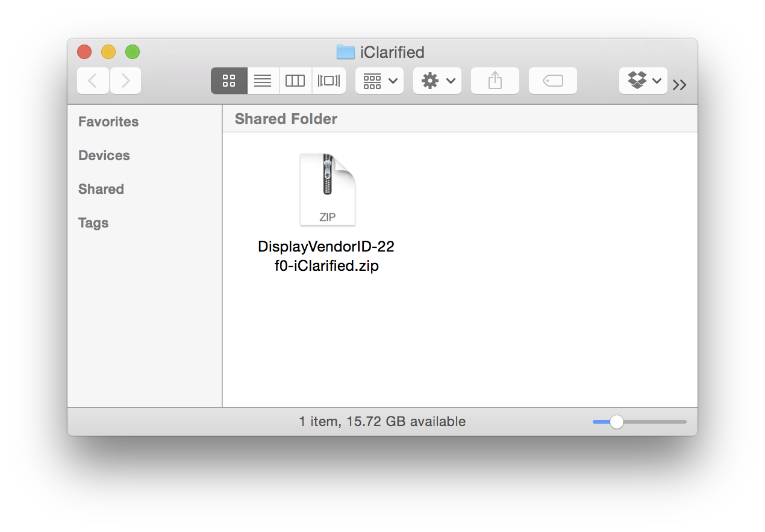This screenshot has height=532, width=765.
Task: Minimize the window with the yellow button
Action: coord(108,52)
